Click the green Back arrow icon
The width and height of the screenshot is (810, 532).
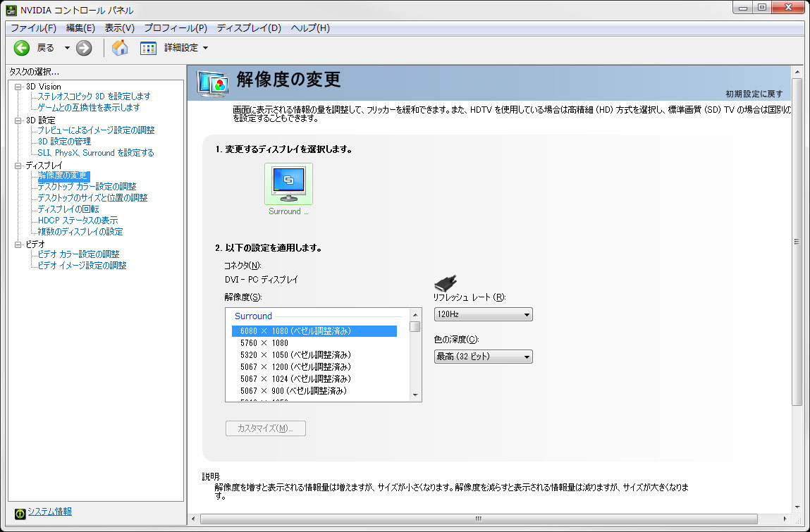[x=22, y=48]
